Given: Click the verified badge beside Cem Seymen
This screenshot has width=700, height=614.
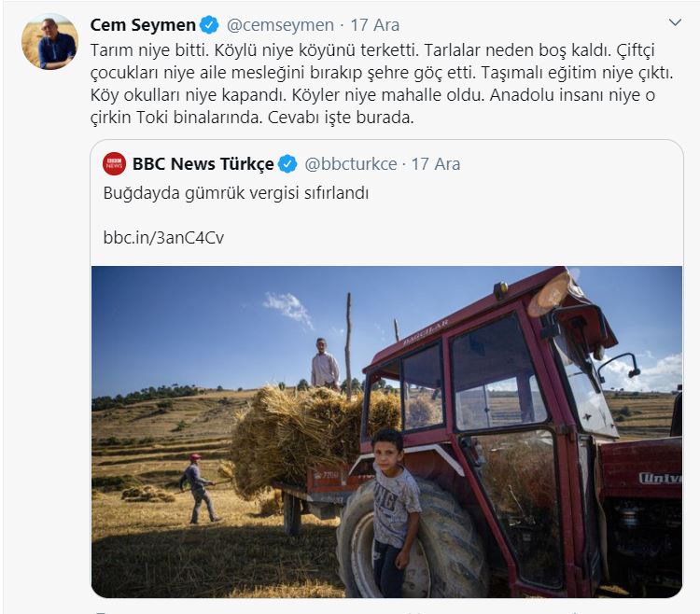Looking at the screenshot, I should [209, 25].
